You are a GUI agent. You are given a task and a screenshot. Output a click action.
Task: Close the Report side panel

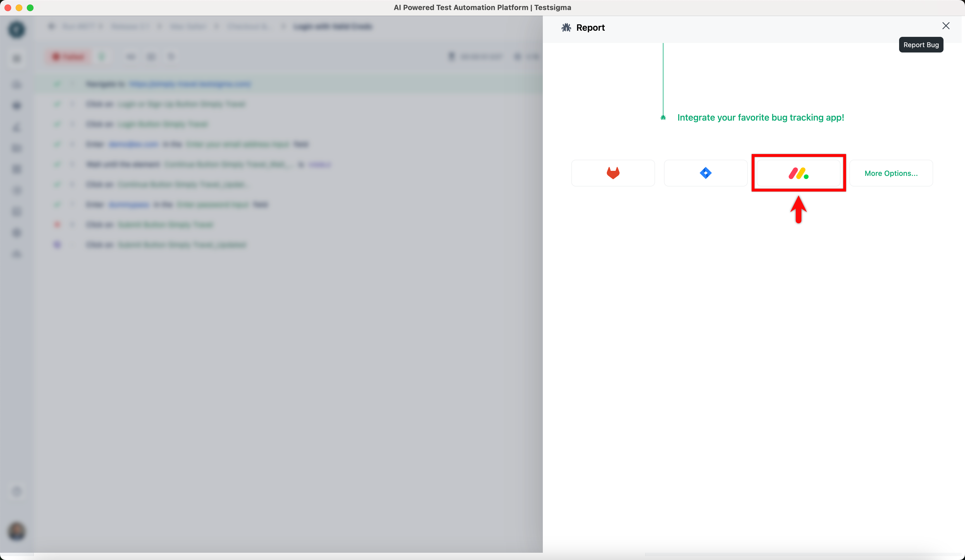point(945,26)
